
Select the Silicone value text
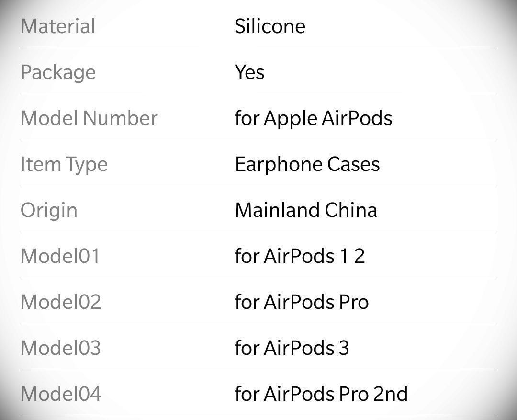point(270,26)
